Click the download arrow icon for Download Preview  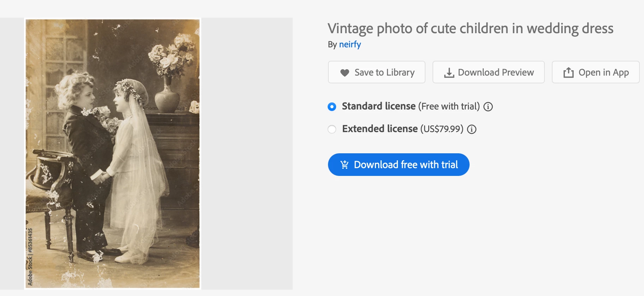click(449, 73)
